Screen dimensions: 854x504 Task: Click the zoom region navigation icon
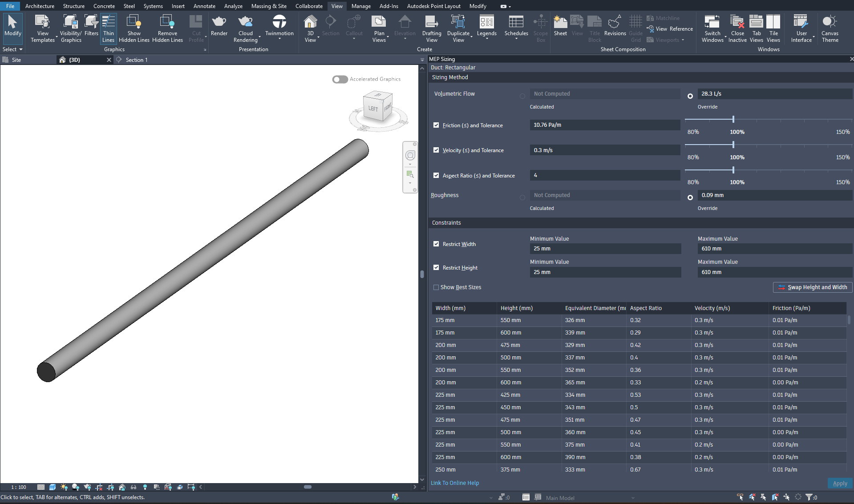410,174
